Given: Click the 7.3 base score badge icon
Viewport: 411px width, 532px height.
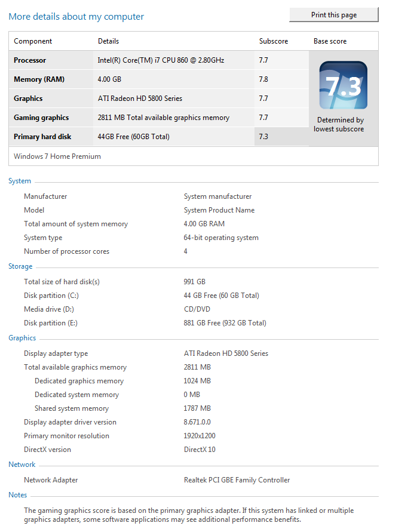Looking at the screenshot, I should (x=343, y=85).
